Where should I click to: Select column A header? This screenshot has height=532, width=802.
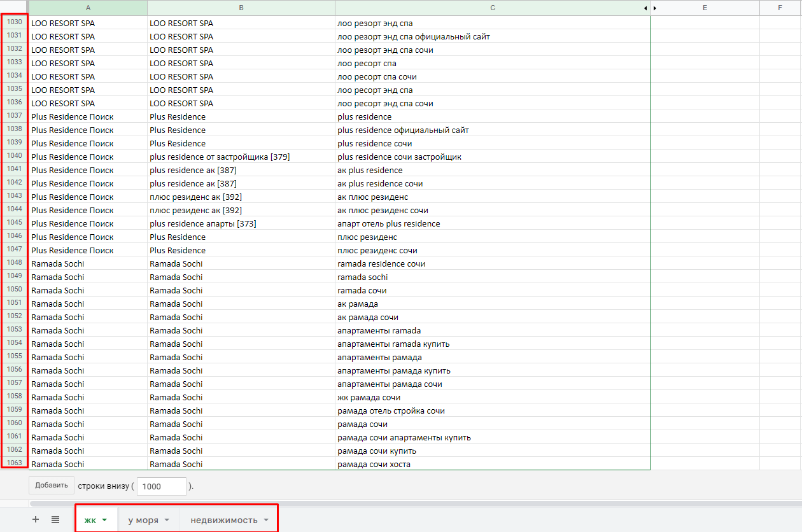pos(88,8)
